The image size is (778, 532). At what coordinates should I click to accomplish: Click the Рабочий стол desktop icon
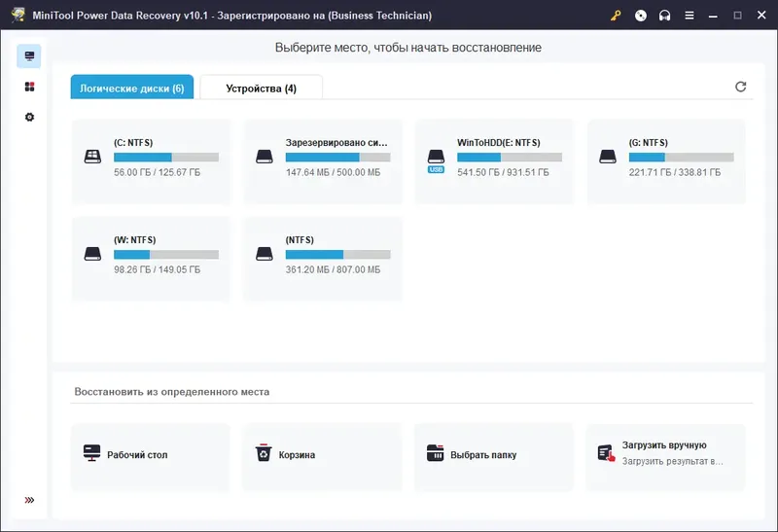91,452
